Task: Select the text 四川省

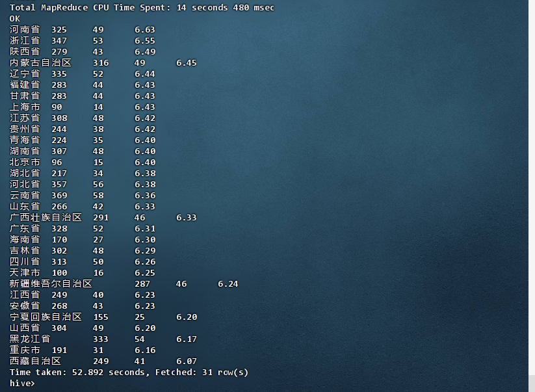Action: coord(25,262)
